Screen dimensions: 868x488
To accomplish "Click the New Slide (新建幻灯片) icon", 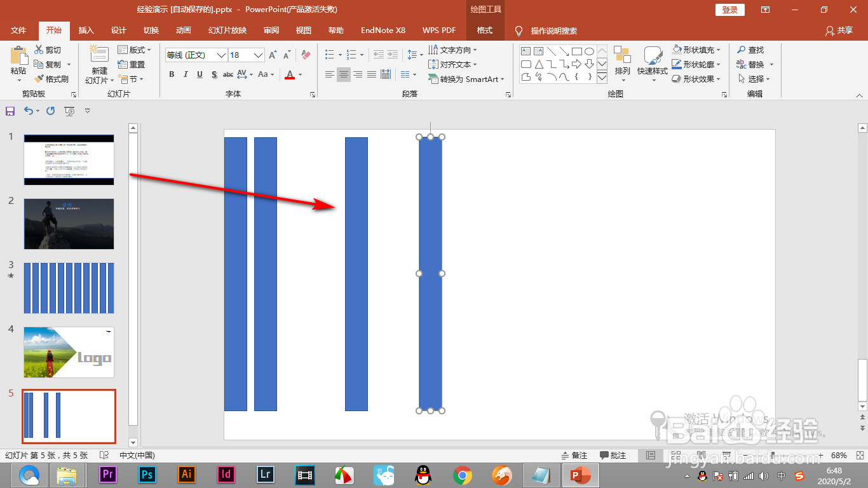I will click(x=99, y=54).
